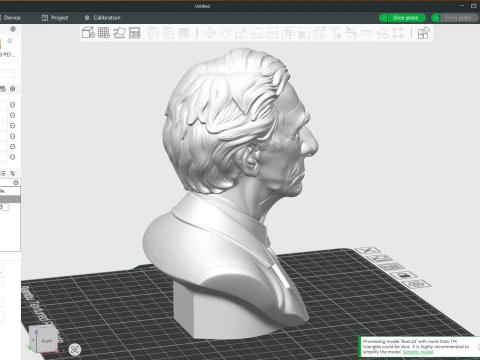The width and height of the screenshot is (480, 360).
Task: Select the Color painting tool
Action: pos(351,33)
